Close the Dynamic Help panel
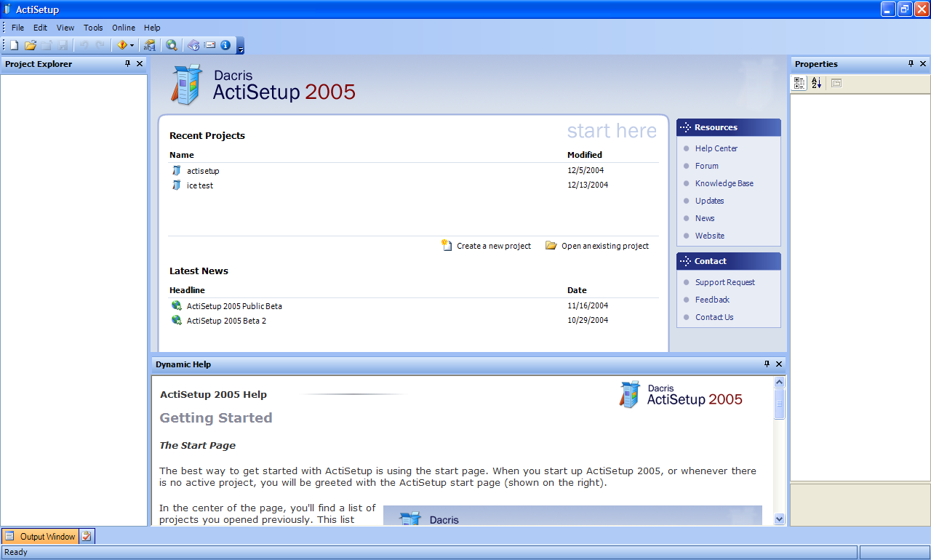Screen dimensions: 931x560 (x=779, y=364)
